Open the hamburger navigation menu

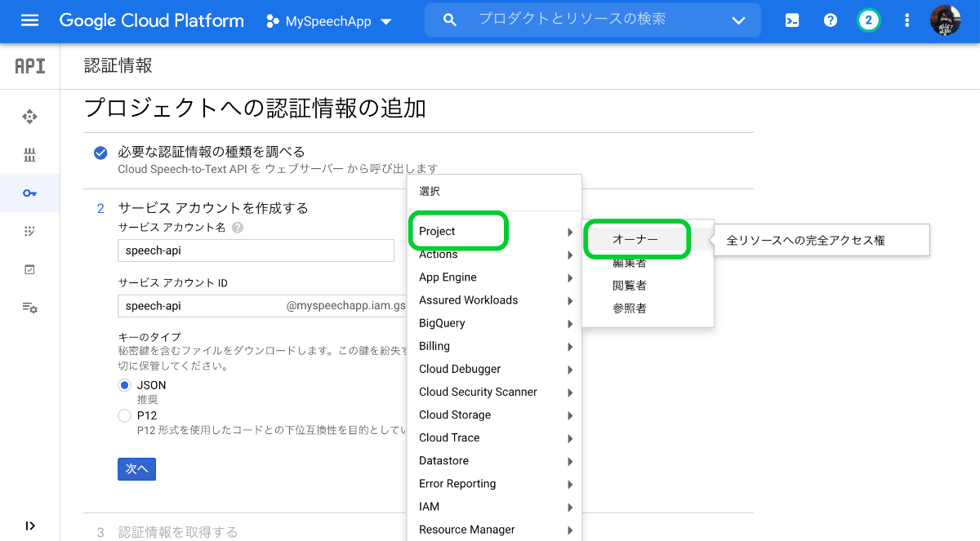click(29, 20)
